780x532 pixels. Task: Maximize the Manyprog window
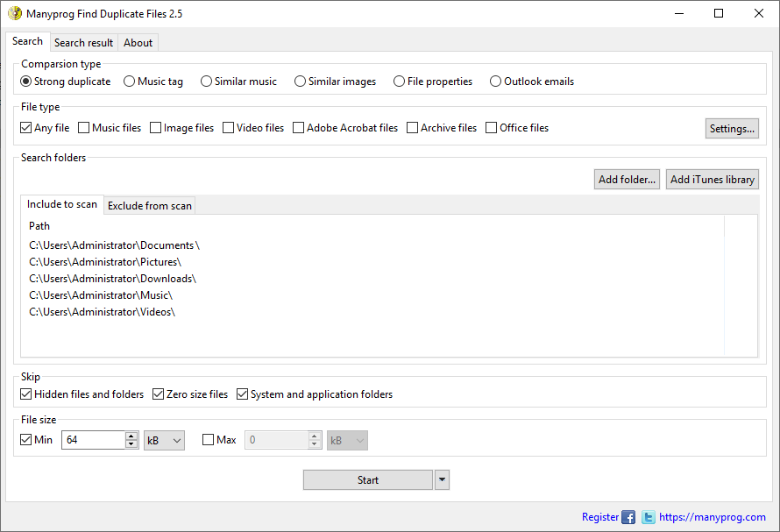[x=719, y=13]
